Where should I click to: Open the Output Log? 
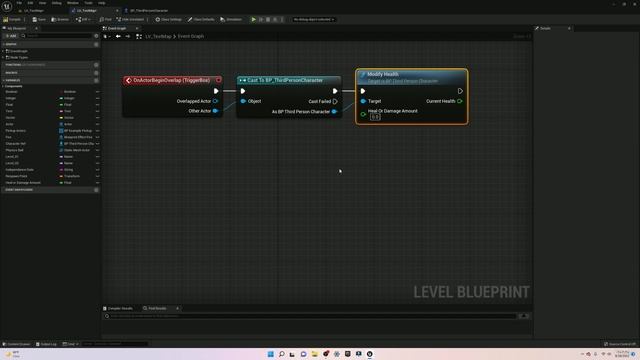(x=46, y=344)
